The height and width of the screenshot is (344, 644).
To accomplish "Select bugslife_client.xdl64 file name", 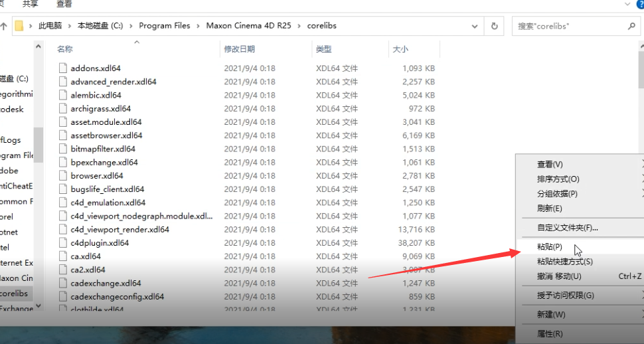I will 107,189.
